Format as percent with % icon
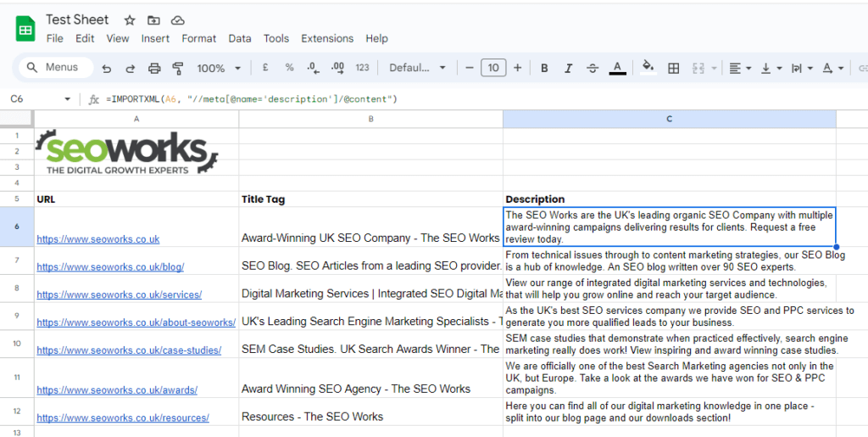Viewport: 868px width, 437px height. pos(290,68)
